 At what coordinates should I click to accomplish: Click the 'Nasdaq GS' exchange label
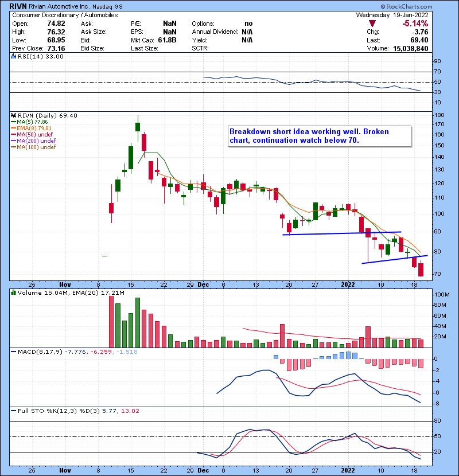tap(107, 7)
